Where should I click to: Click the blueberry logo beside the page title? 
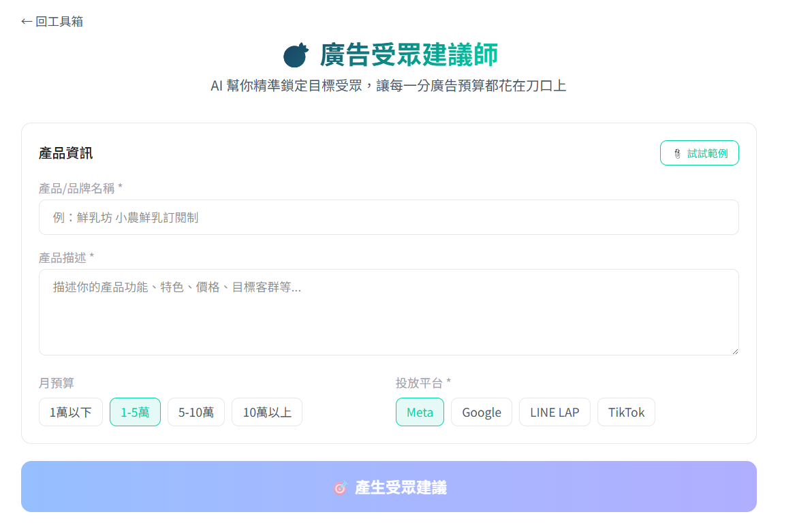tap(294, 54)
